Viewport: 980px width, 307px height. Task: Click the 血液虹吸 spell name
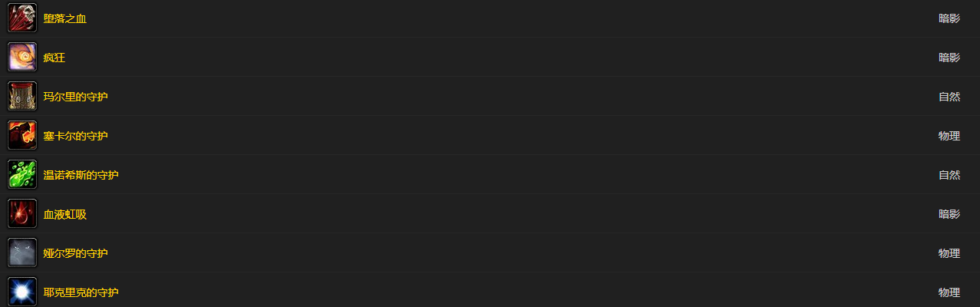[x=65, y=214]
